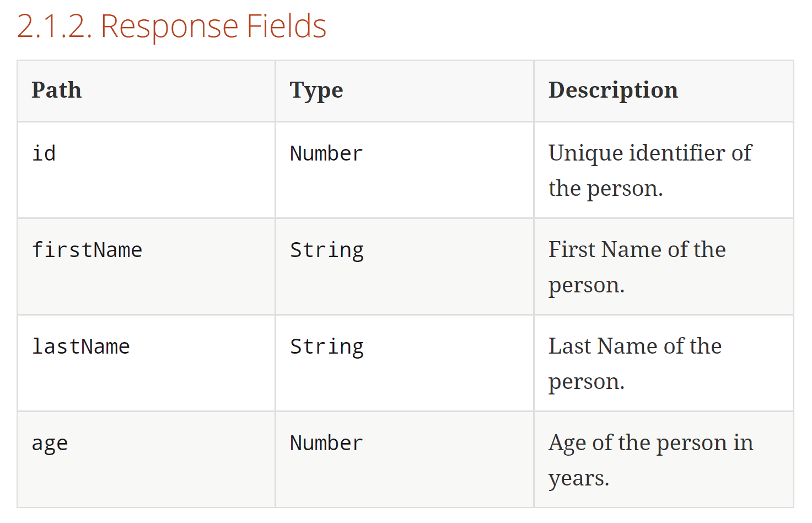This screenshot has width=812, height=523.
Task: Click the section number 2.1.2 in heading
Action: pos(54,26)
